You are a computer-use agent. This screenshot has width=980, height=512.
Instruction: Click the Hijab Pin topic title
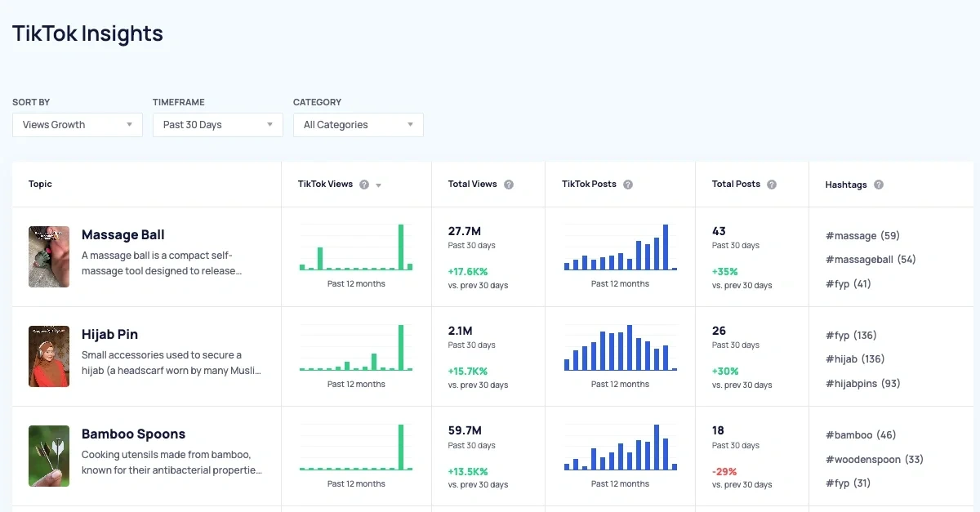pyautogui.click(x=109, y=335)
